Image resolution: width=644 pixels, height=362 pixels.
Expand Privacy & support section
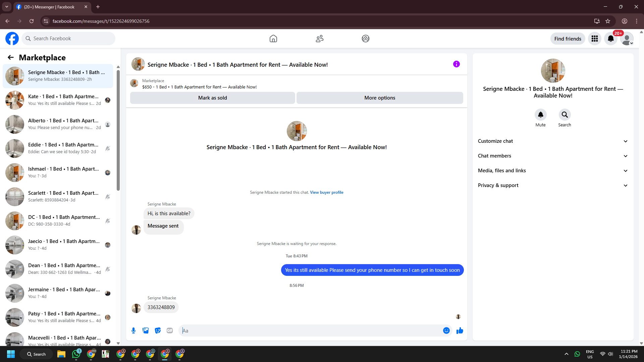(x=553, y=185)
